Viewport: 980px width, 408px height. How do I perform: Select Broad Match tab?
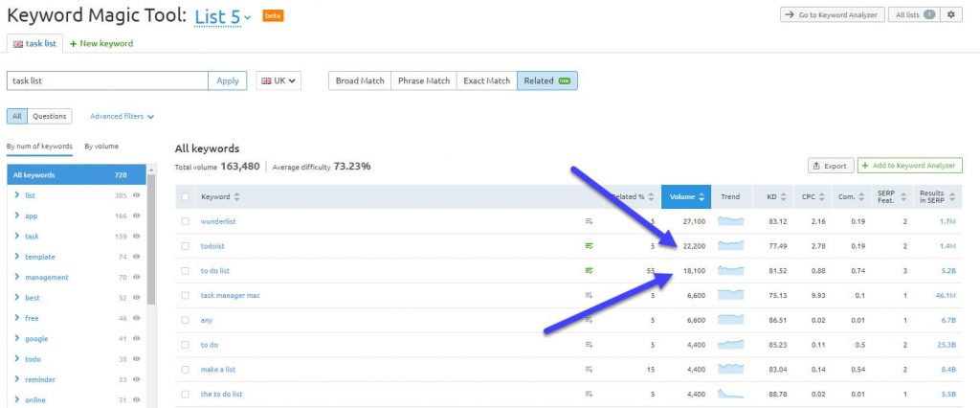pos(360,80)
